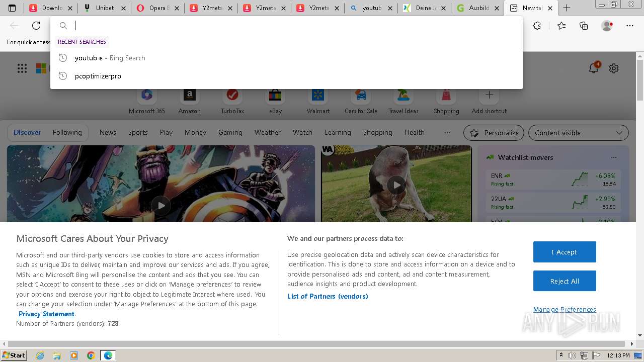
Task: Open page settings gear icon
Action: [x=614, y=68]
